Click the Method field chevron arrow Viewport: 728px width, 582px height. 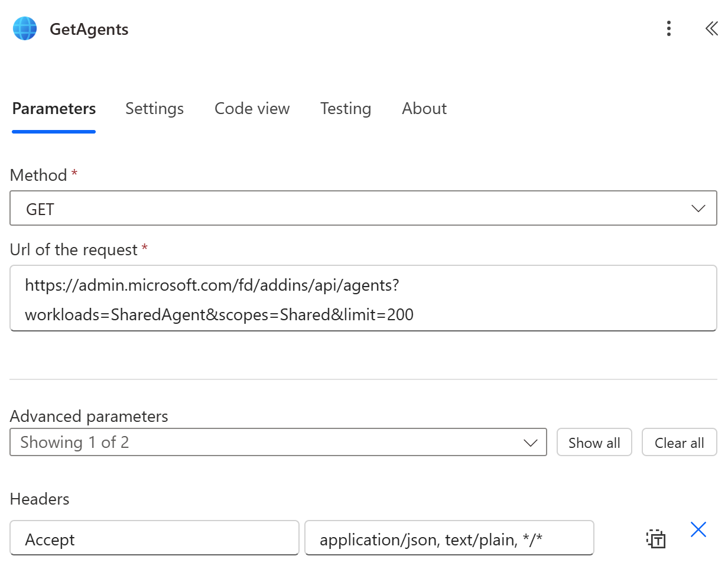pyautogui.click(x=698, y=209)
